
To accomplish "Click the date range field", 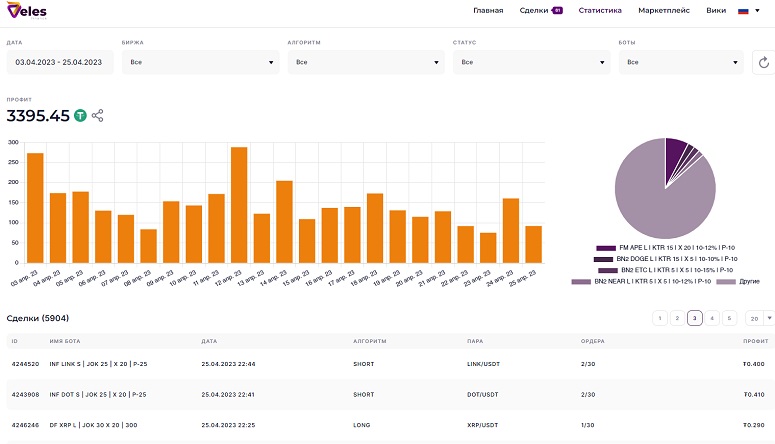I will 60,62.
